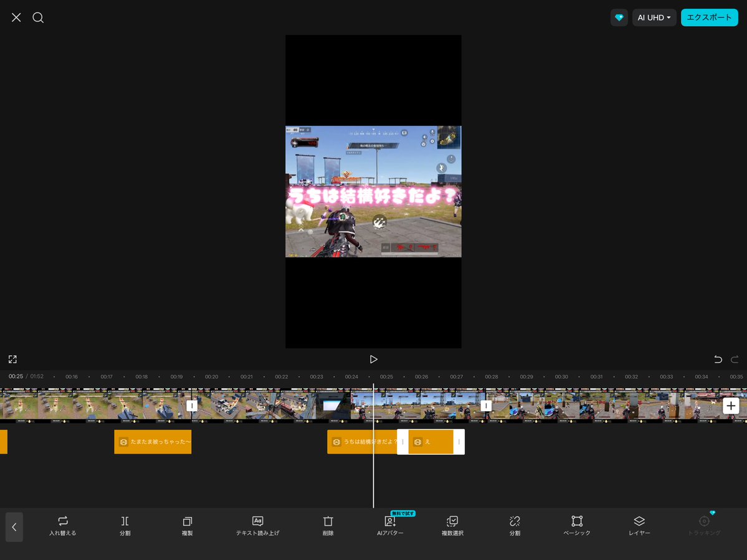The height and width of the screenshot is (560, 747).
Task: Tap the blue diamond Pro icon at top
Action: pos(619,17)
